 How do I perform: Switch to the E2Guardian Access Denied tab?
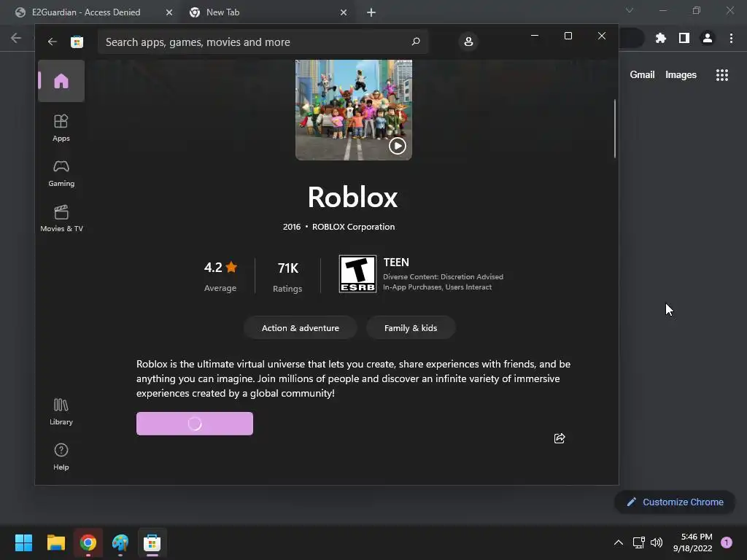click(87, 12)
